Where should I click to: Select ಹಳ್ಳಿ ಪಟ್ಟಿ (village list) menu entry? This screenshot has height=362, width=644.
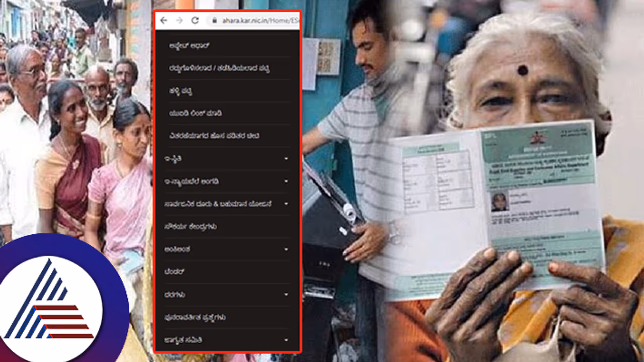click(x=181, y=91)
